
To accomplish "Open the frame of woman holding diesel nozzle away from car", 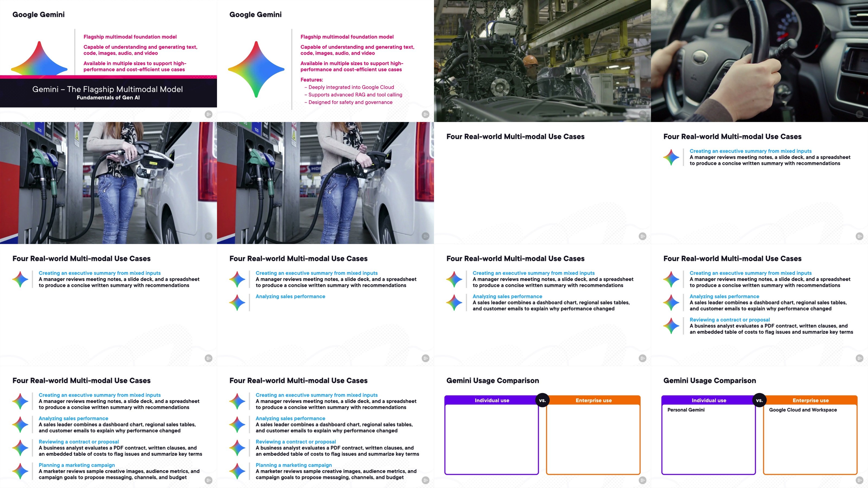I will [108, 183].
